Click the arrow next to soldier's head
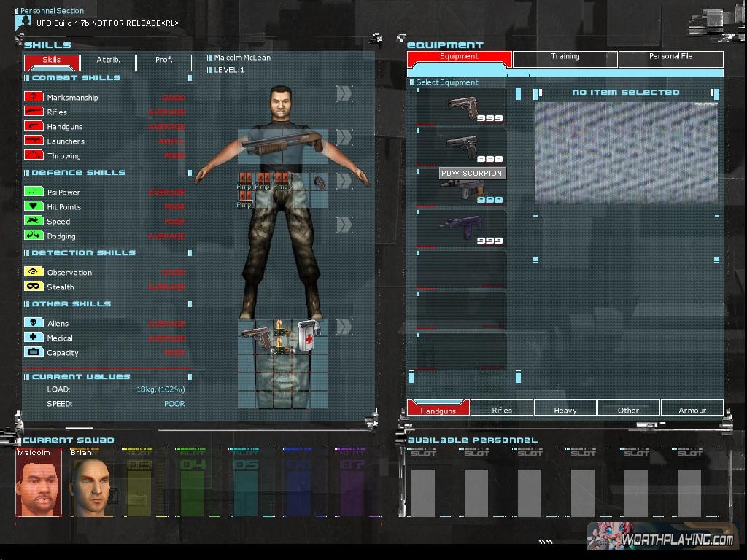747x560 pixels. 344,93
